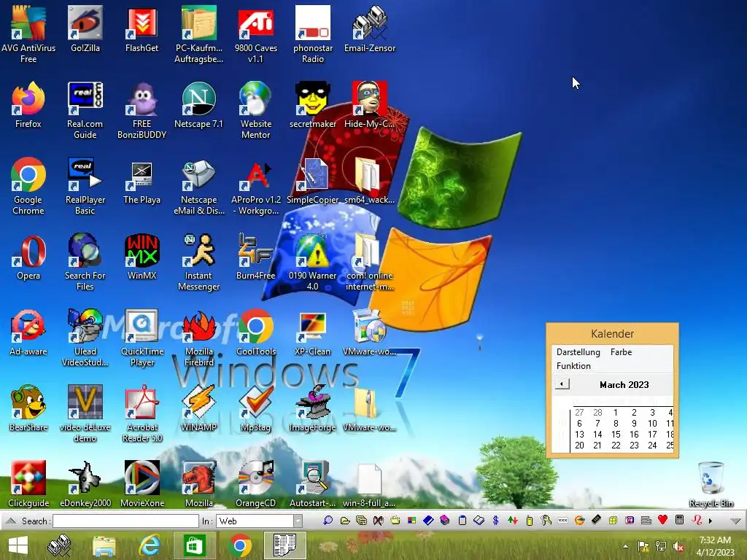Open the 9800 Caves v1.1 icon
The width and height of the screenshot is (747, 560).
tap(256, 34)
